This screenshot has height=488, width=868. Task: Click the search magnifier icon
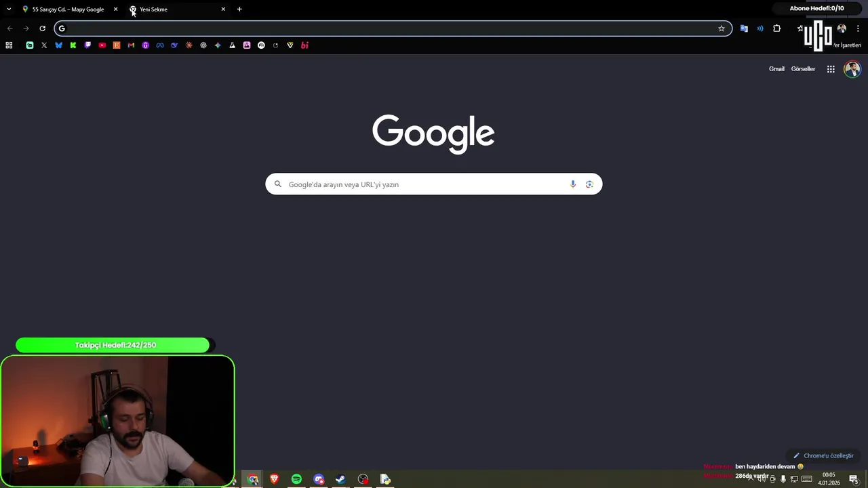tap(277, 184)
